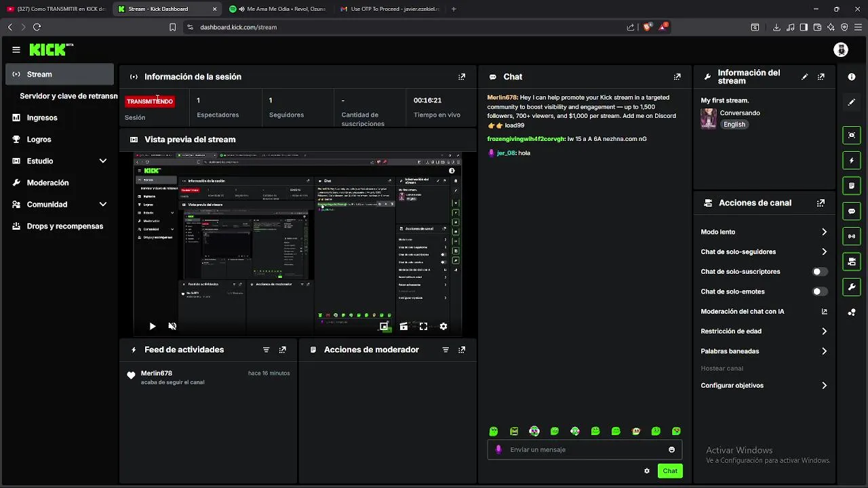Switch to the YouTube Como TRANSMITIR en KICK tab
The height and width of the screenshot is (488, 868).
[x=57, y=9]
